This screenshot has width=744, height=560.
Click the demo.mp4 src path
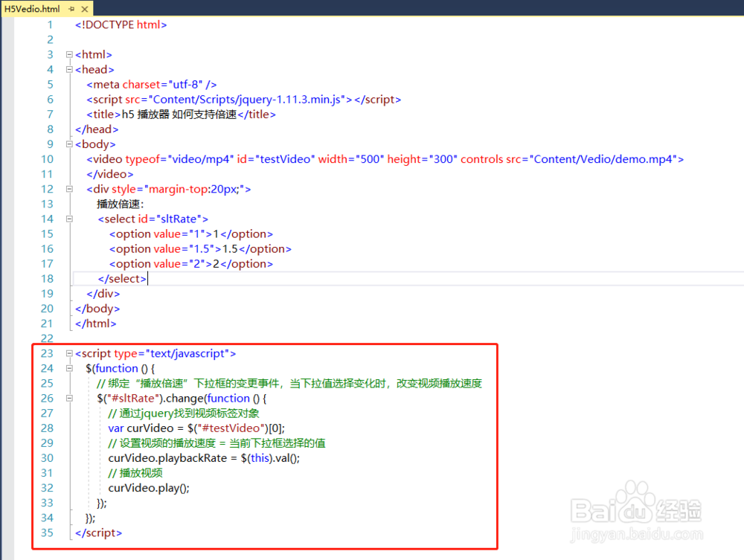603,159
